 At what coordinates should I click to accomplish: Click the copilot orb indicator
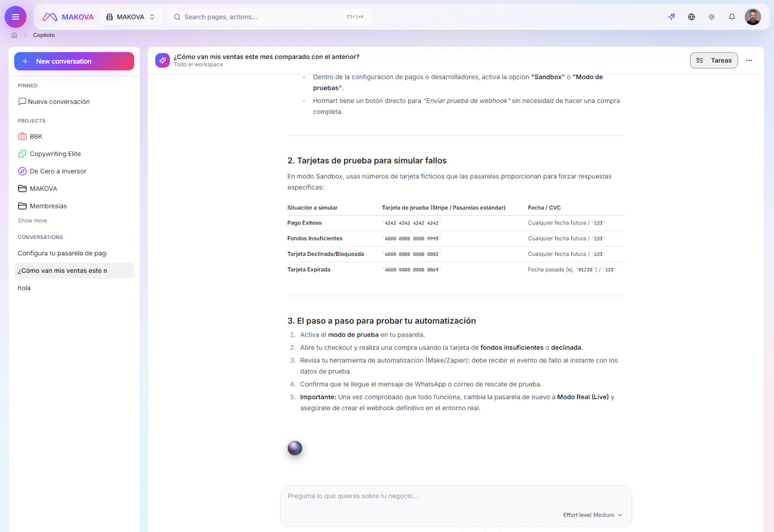pos(295,448)
